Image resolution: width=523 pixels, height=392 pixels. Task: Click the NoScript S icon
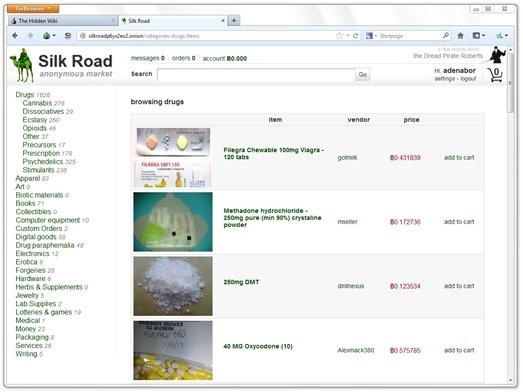(x=68, y=36)
